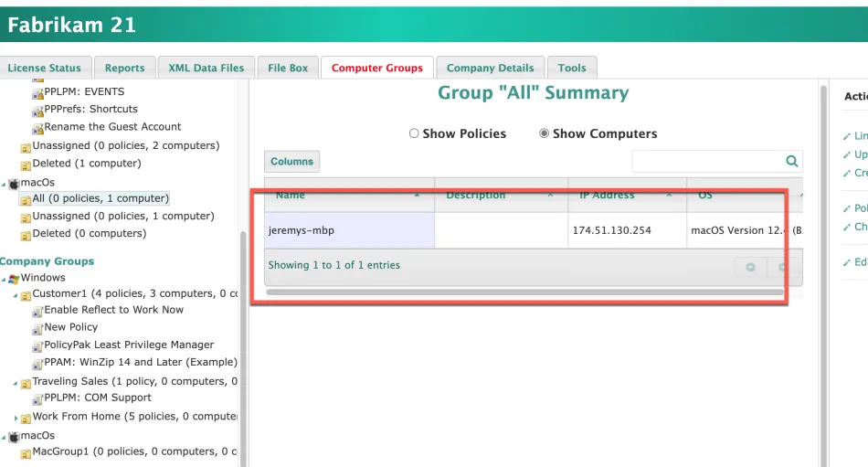
Task: Click the policy icon beside PPLPM: EVENTS
Action: point(37,92)
